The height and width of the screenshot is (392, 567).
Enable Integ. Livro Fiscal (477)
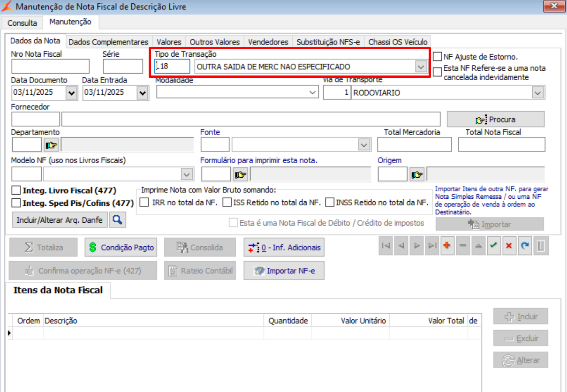(x=16, y=190)
